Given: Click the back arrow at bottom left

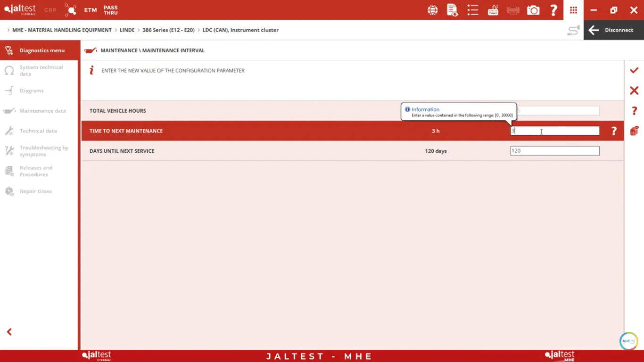Looking at the screenshot, I should click(9, 331).
